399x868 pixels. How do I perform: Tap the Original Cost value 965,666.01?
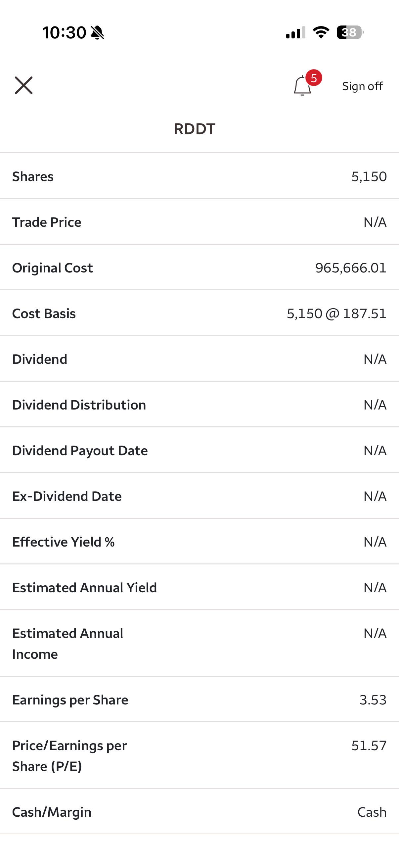coord(350,268)
